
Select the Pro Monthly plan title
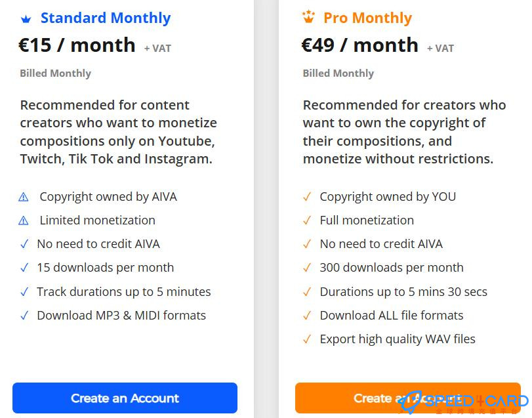tap(367, 18)
